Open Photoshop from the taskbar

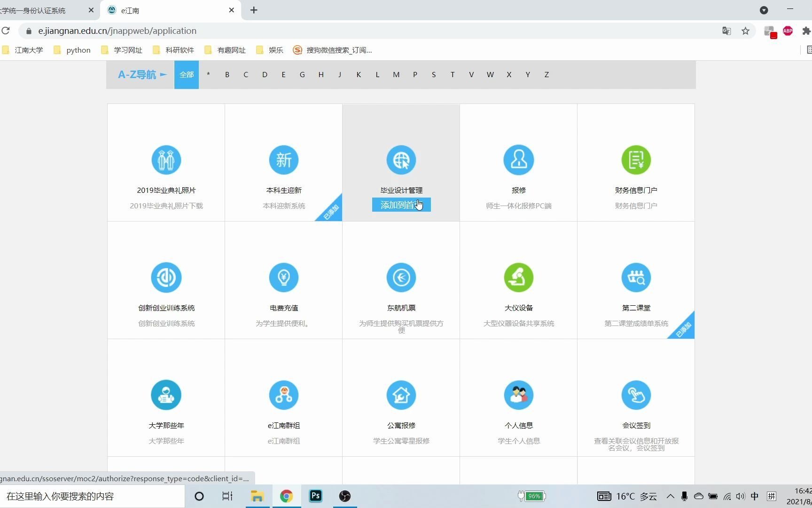pos(316,496)
